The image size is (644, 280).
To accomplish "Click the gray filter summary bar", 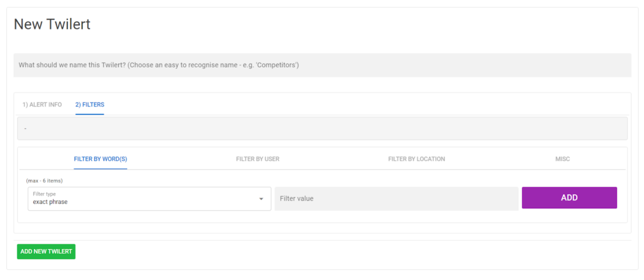I will [322, 128].
